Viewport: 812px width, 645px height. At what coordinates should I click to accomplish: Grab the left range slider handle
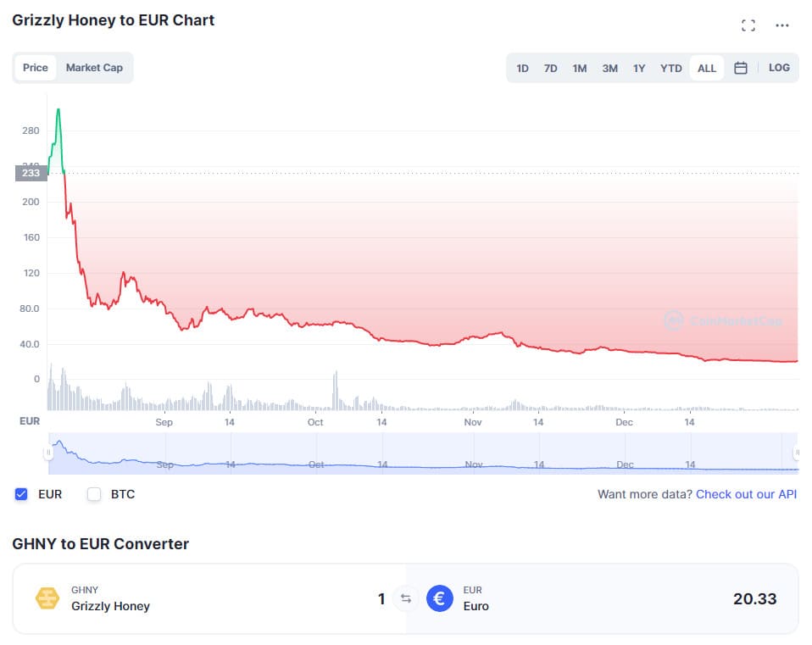pyautogui.click(x=48, y=453)
